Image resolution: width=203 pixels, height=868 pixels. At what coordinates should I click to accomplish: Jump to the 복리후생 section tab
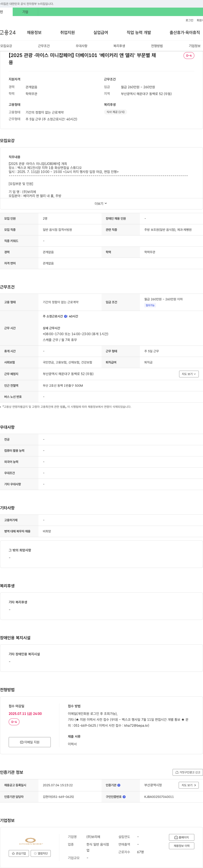pos(119,46)
